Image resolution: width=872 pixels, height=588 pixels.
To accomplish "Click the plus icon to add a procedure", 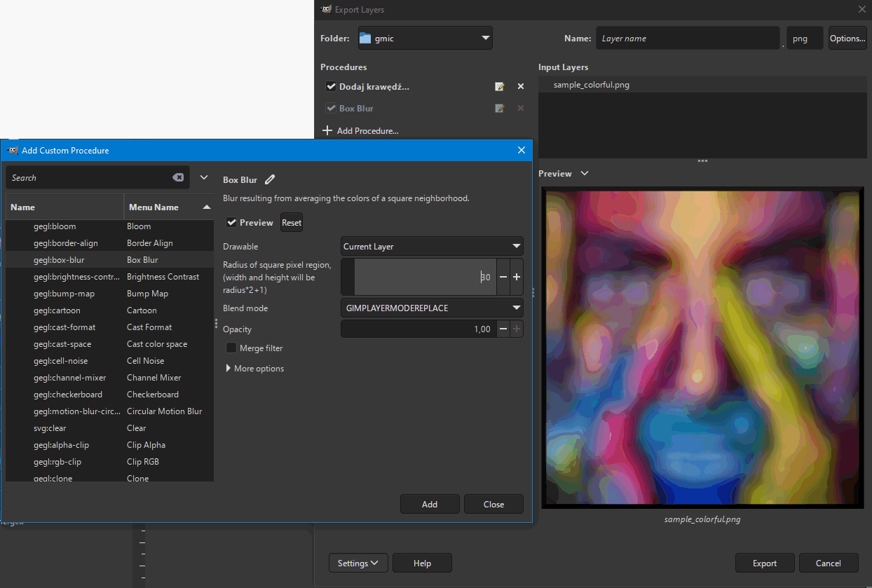I will click(328, 130).
